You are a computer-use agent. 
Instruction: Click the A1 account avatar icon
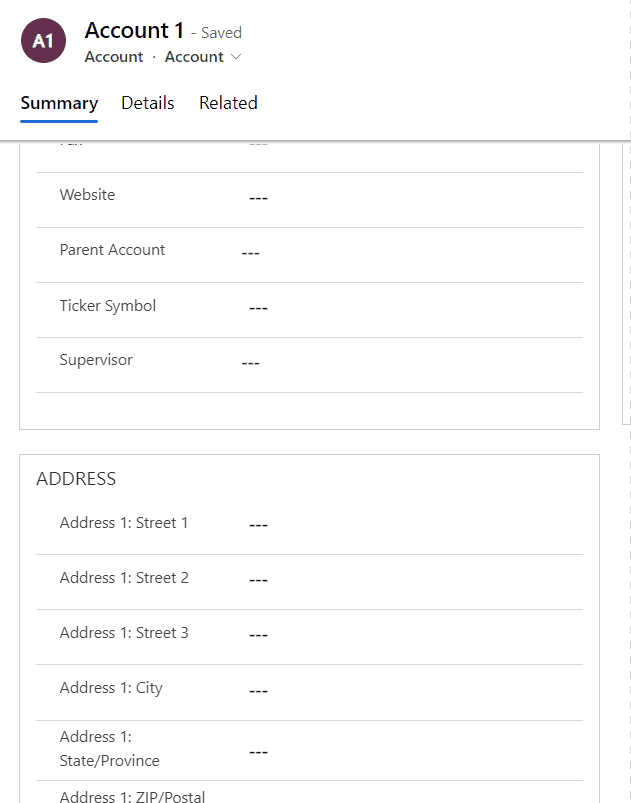pos(41,41)
